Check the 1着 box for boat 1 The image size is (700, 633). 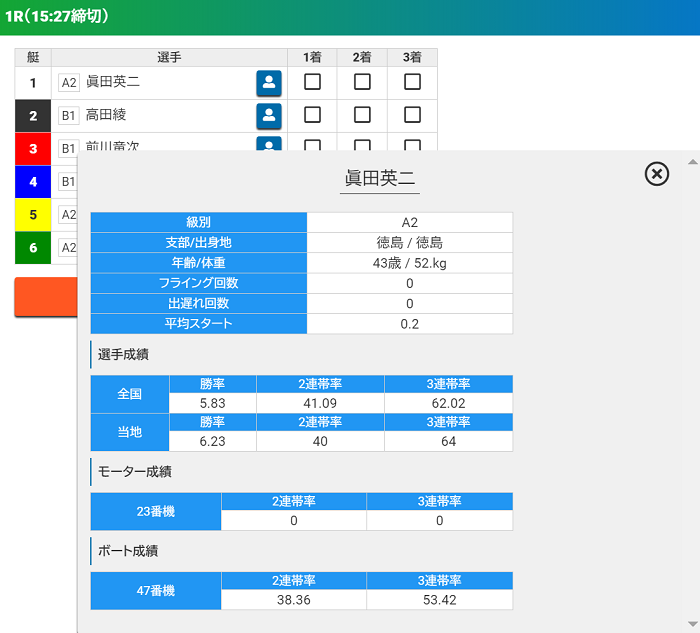coord(312,82)
